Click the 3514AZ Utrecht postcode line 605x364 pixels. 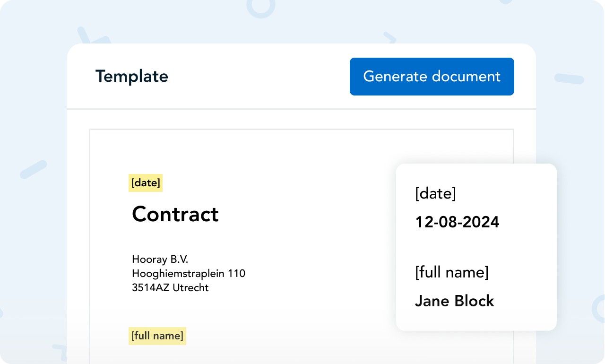170,287
